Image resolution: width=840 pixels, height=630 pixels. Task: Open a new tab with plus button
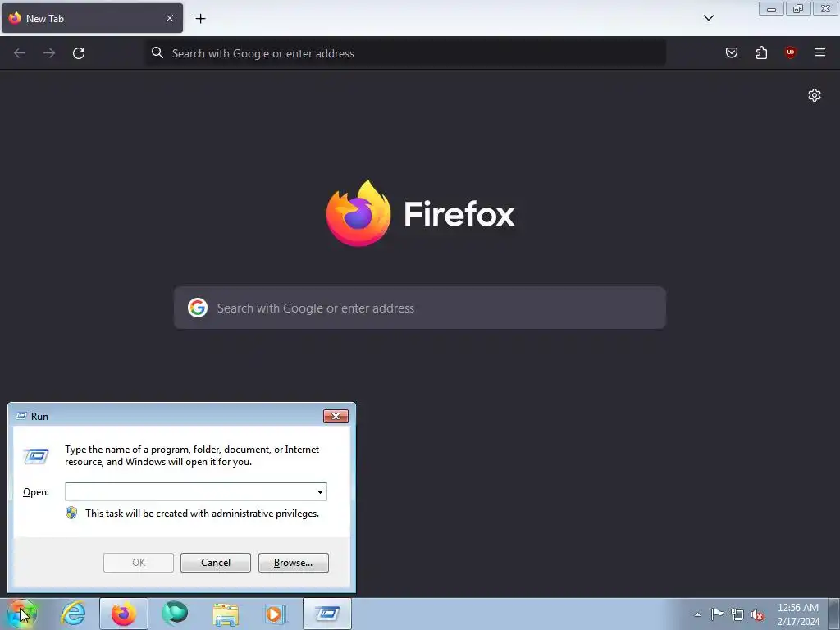(x=200, y=19)
